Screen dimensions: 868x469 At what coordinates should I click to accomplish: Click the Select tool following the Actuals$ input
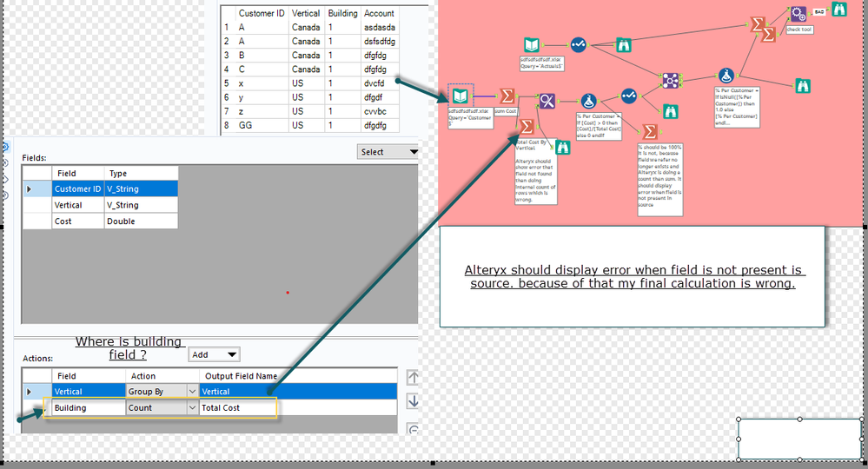(579, 44)
